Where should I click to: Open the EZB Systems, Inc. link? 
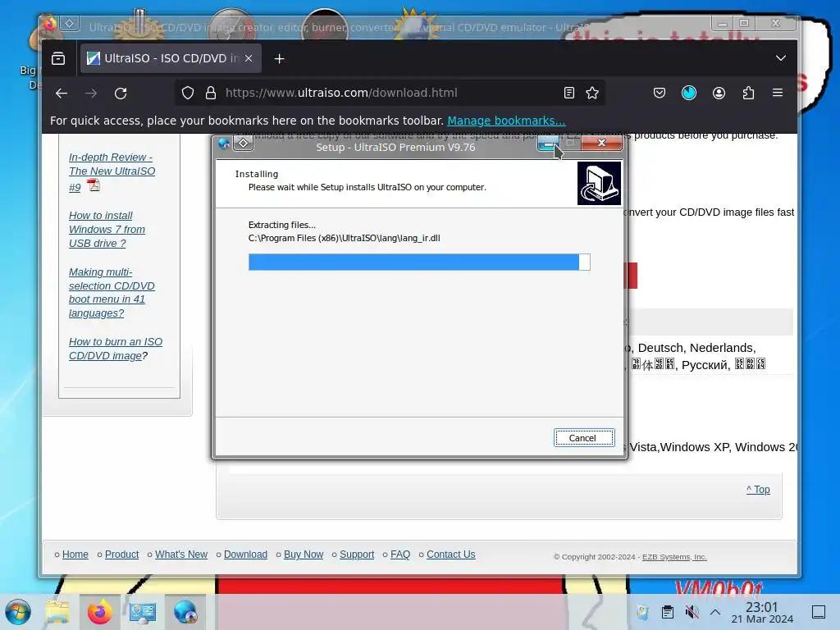click(674, 557)
